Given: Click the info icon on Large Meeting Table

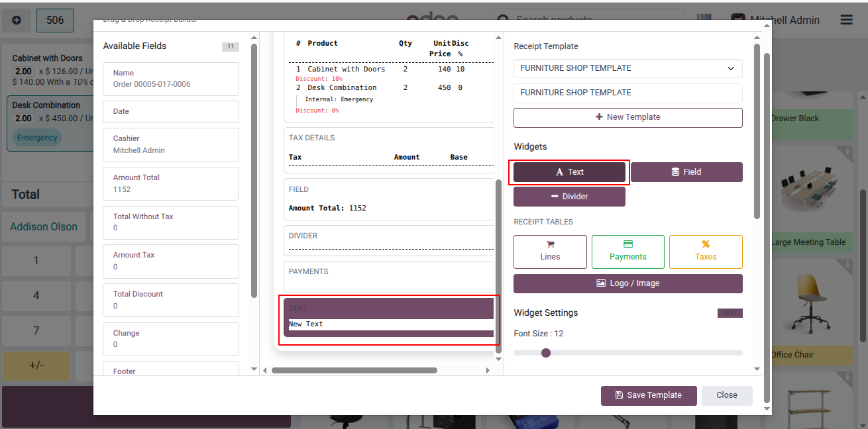Looking at the screenshot, I should [847, 152].
